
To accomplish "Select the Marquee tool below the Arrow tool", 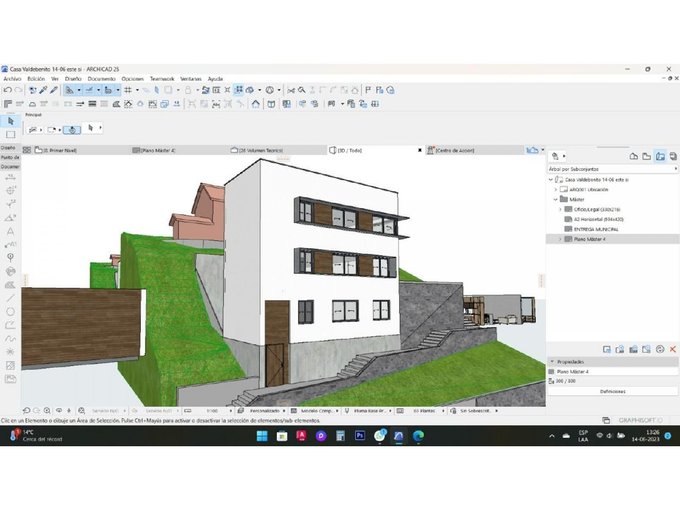I will pos(10,134).
